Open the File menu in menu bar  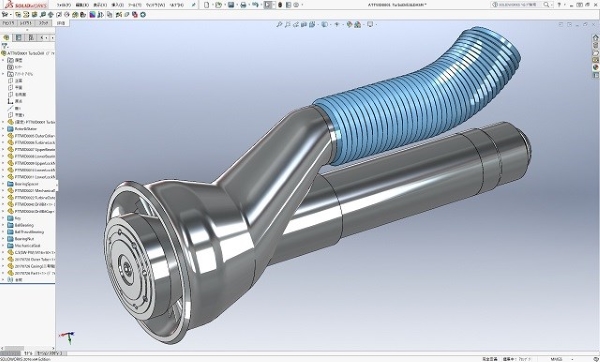64,5
